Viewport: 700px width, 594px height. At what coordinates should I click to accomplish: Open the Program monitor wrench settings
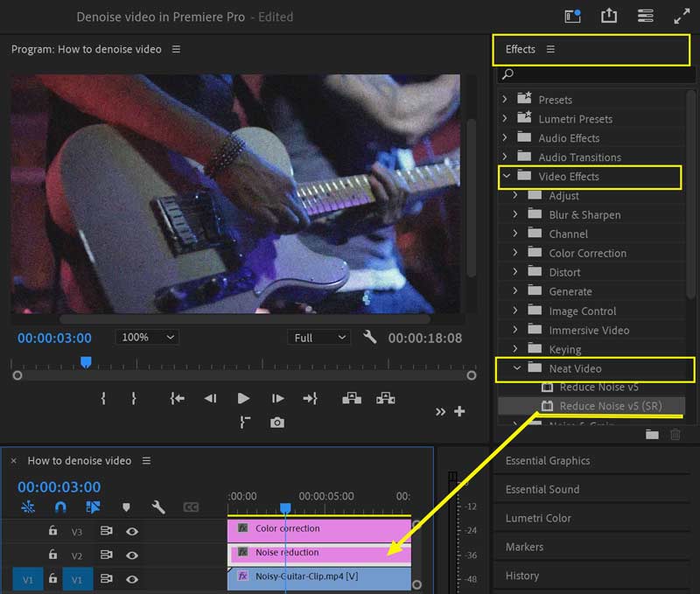click(x=369, y=338)
